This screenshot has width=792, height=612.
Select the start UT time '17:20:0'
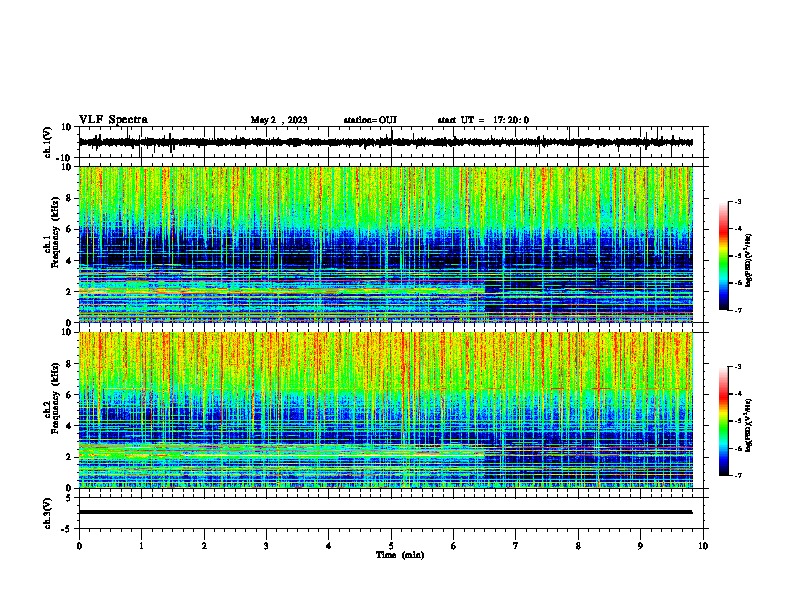(511, 120)
